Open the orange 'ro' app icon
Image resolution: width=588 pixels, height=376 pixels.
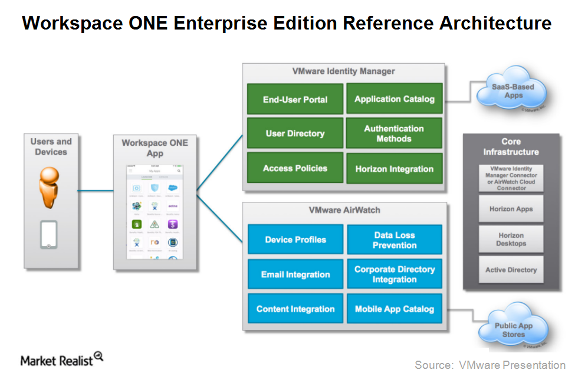coord(155,243)
